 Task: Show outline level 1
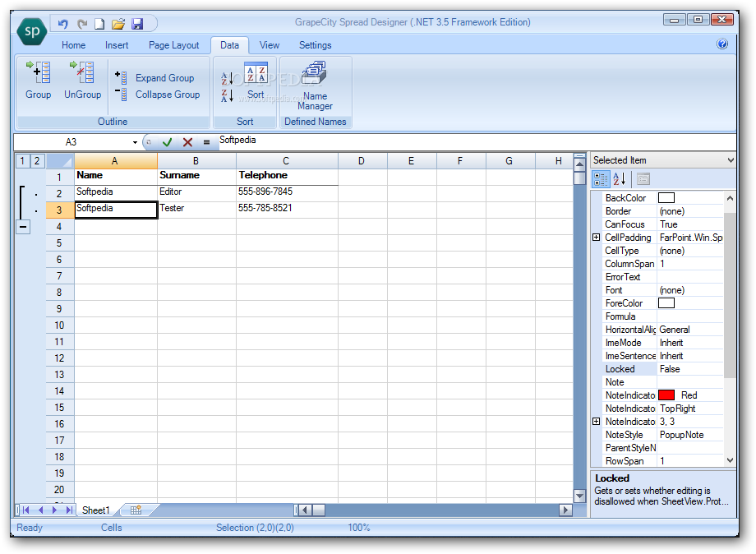22,160
